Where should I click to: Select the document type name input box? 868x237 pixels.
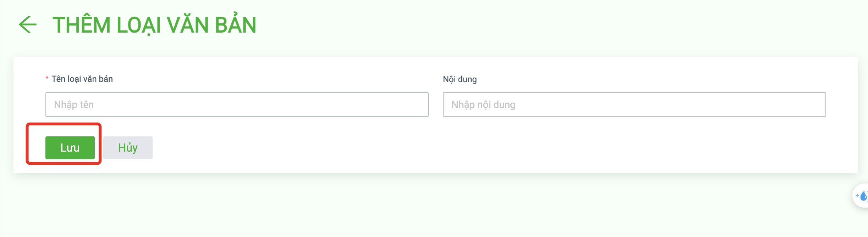[237, 105]
